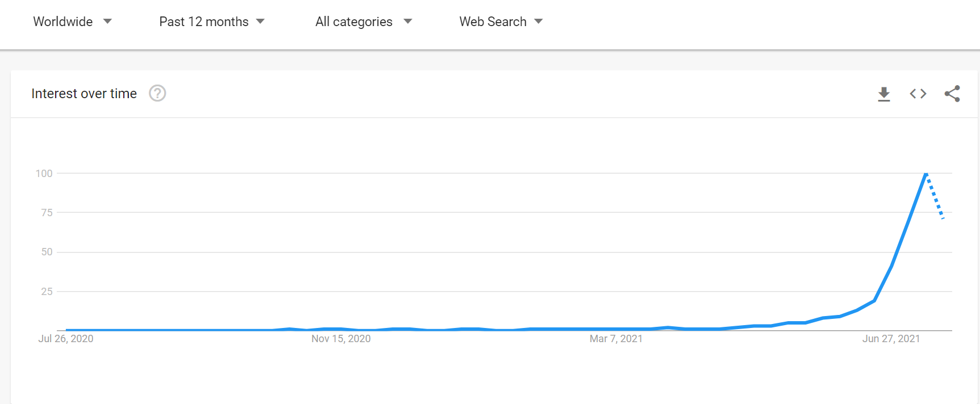Click the Mar 7, 2021 axis label
Screen dimensions: 980x404
(x=616, y=339)
